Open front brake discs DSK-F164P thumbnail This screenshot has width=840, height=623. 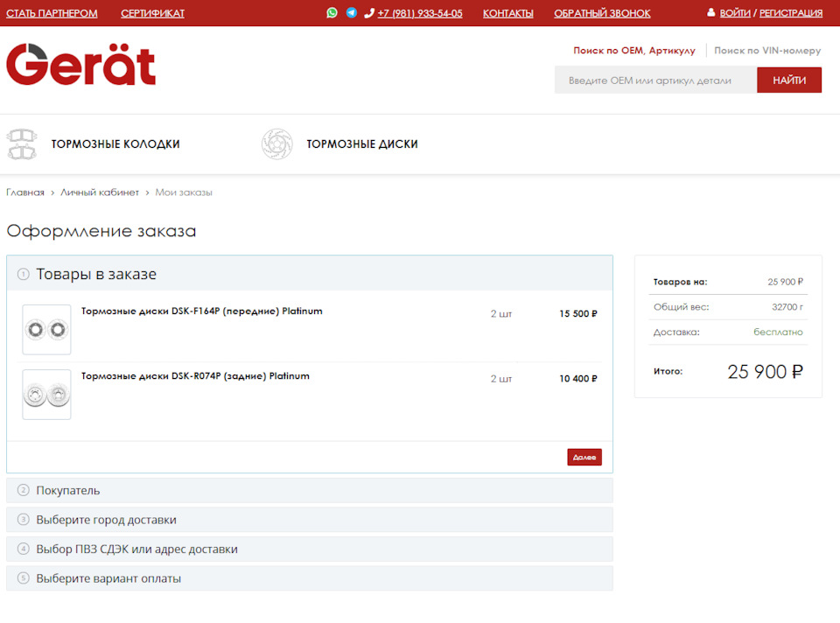coord(46,329)
